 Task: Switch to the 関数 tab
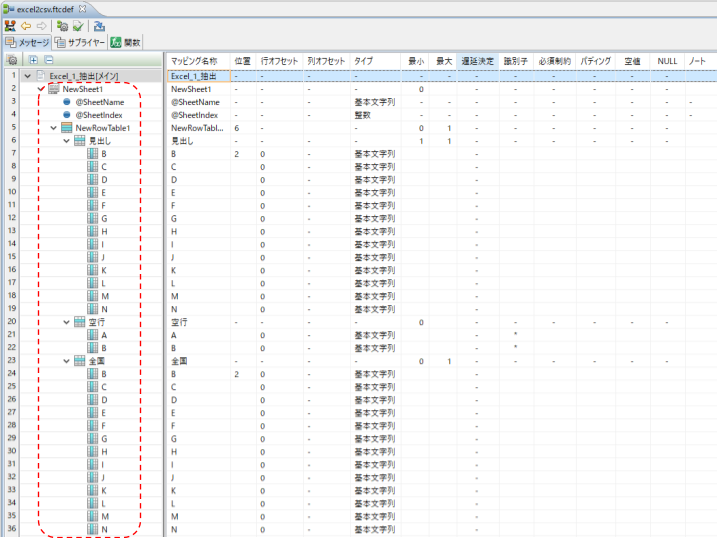tap(126, 43)
